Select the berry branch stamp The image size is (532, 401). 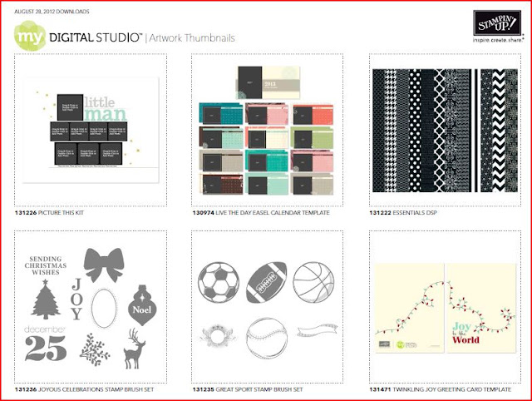pos(94,349)
